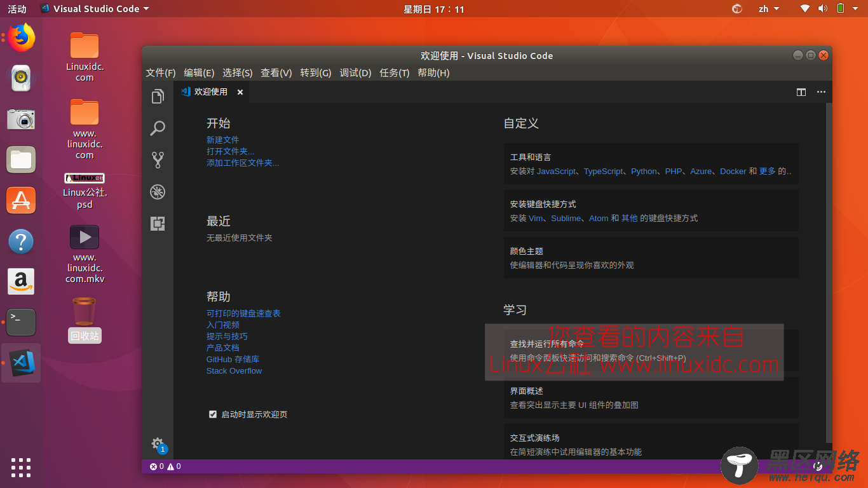Open the camera screenshot app in dock
Viewport: 868px width, 488px height.
point(21,119)
